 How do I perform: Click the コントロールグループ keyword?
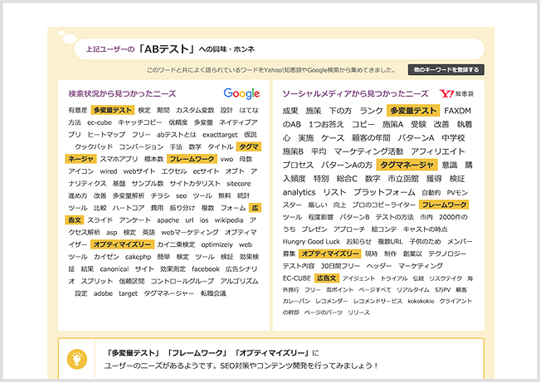tap(182, 281)
